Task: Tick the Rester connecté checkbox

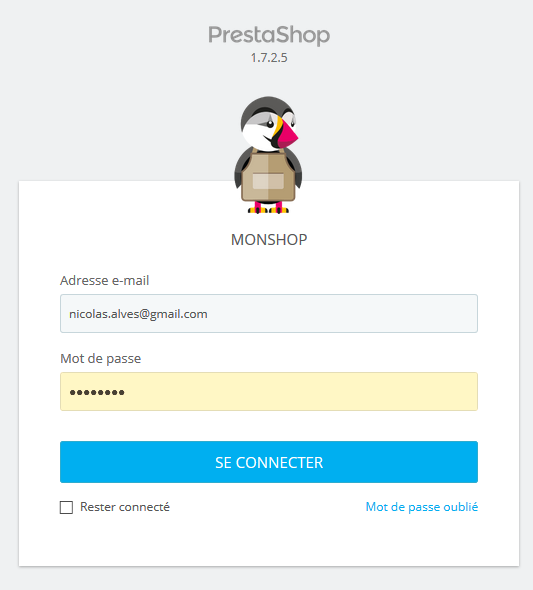Action: [x=67, y=507]
